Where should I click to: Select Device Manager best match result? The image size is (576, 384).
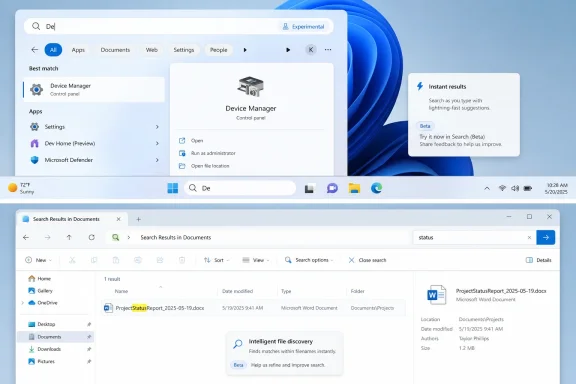tap(94, 90)
